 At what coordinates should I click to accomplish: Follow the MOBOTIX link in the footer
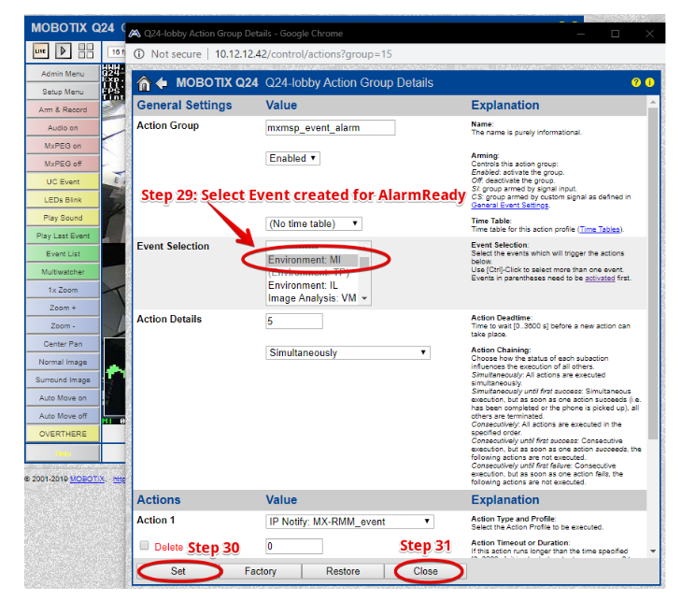87,479
